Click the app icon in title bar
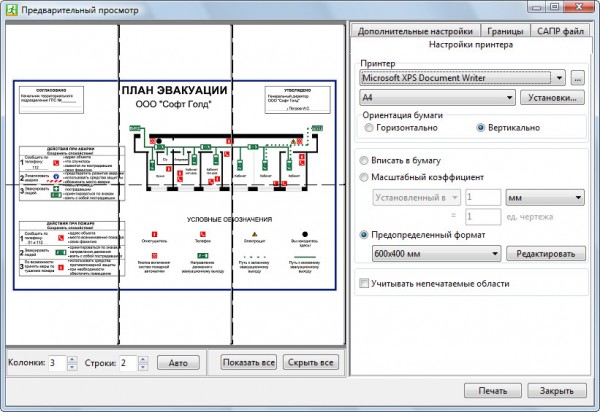The height and width of the screenshot is (412, 600). tap(12, 9)
